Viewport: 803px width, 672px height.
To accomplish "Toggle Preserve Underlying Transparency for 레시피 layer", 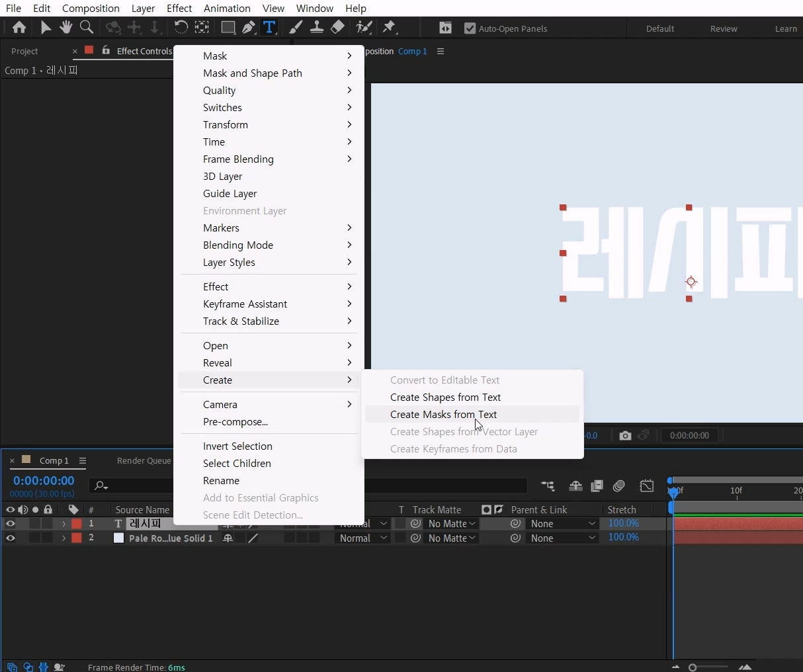I will tap(400, 524).
